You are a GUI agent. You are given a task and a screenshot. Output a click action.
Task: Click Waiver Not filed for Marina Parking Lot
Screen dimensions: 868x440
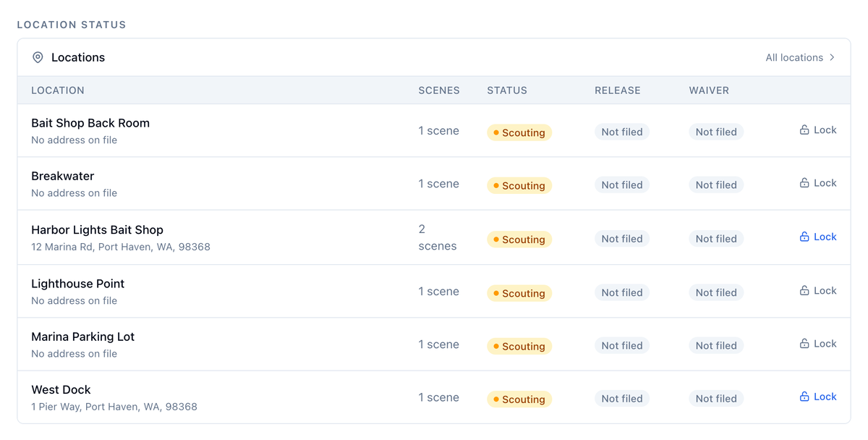click(x=716, y=345)
